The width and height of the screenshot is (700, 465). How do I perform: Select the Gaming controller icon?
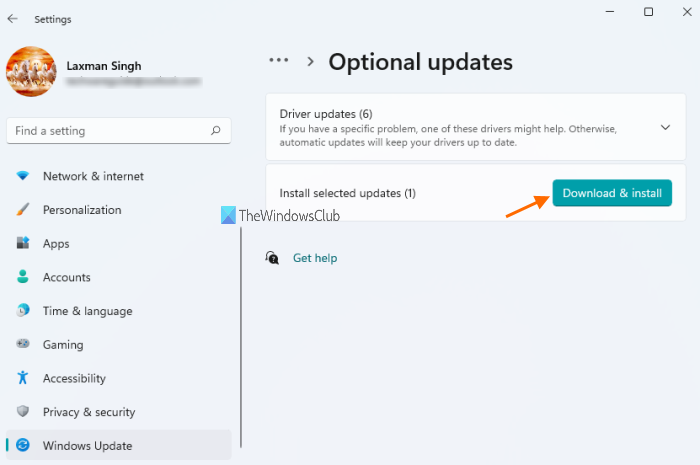22,344
